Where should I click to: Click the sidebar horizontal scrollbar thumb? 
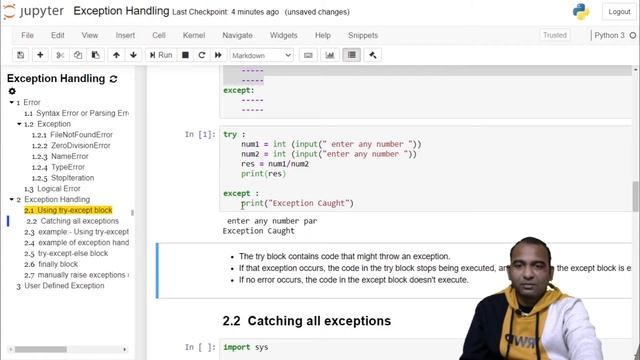click(x=41, y=349)
